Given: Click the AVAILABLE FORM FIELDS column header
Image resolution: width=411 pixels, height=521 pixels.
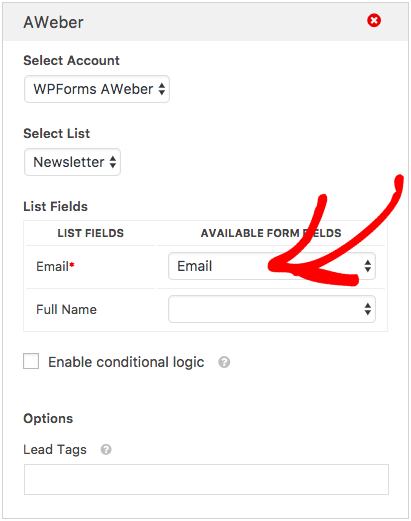Looking at the screenshot, I should pyautogui.click(x=271, y=233).
